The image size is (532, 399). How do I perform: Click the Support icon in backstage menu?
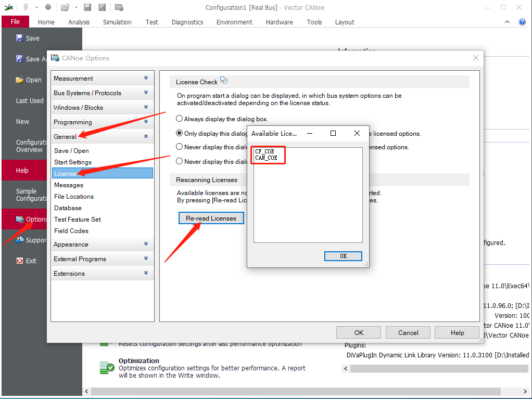point(20,240)
